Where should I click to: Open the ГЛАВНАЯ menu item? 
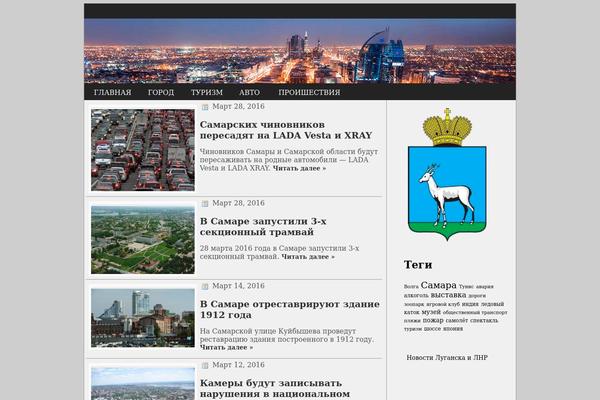(x=112, y=92)
